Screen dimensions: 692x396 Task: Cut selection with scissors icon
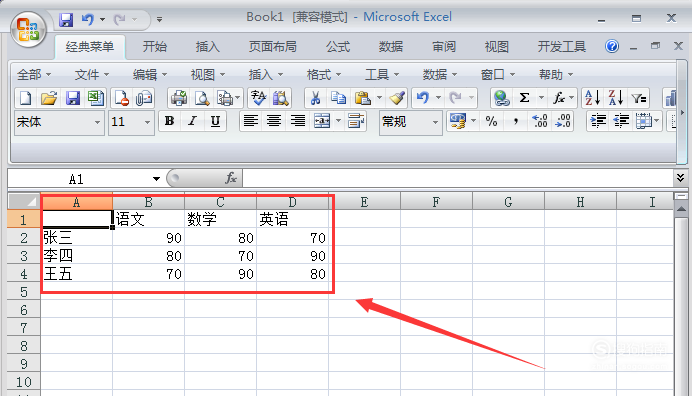point(315,98)
